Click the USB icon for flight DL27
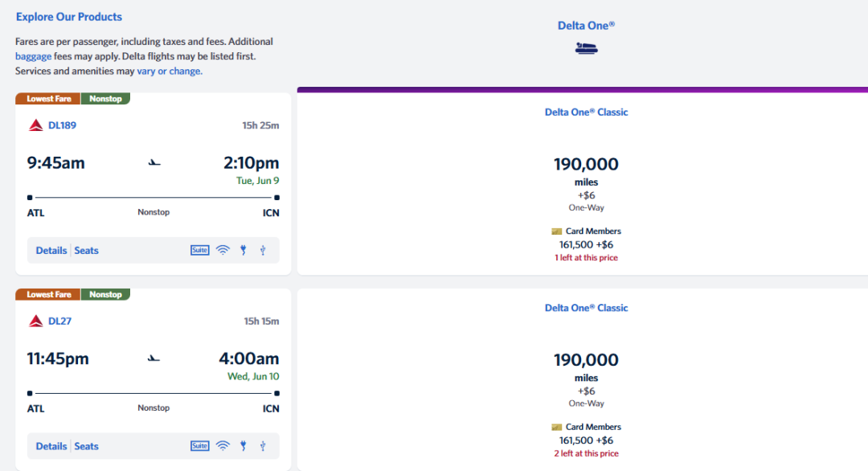The height and width of the screenshot is (471, 868). pyautogui.click(x=263, y=446)
